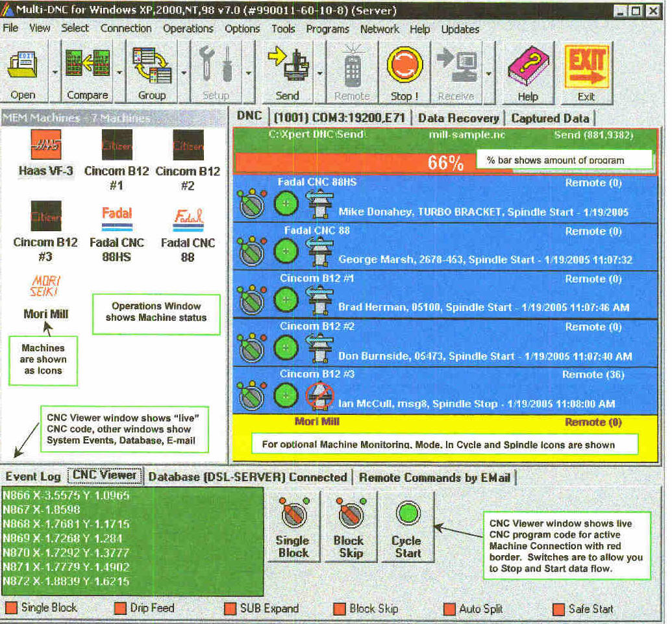Click mill-sample.nc file name in send row
This screenshot has width=672, height=624.
point(467,135)
